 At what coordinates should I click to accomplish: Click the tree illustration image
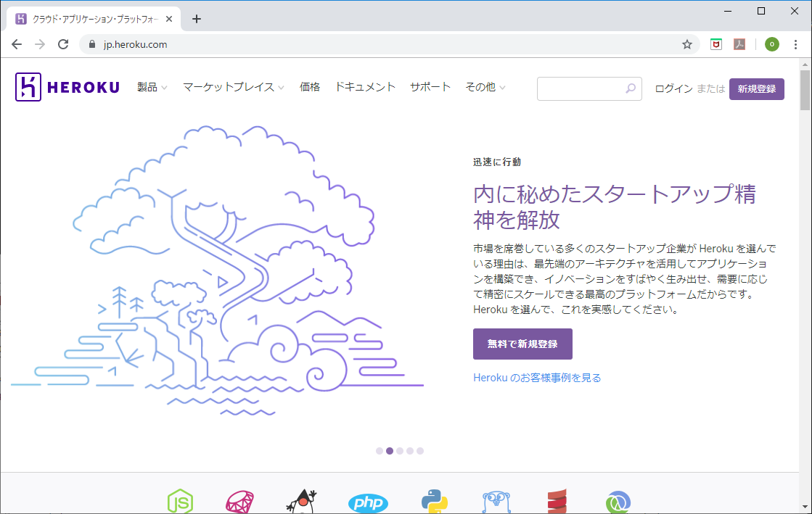[x=218, y=270]
